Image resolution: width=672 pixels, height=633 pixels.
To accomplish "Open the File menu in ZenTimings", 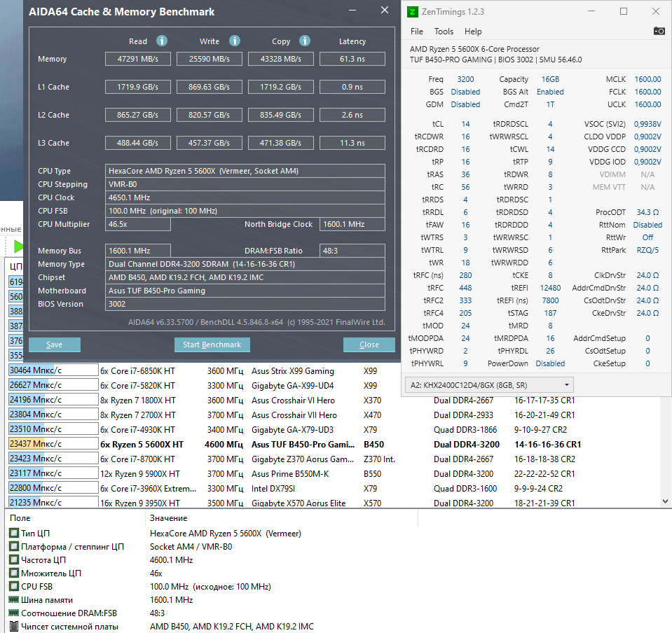I will [x=416, y=32].
